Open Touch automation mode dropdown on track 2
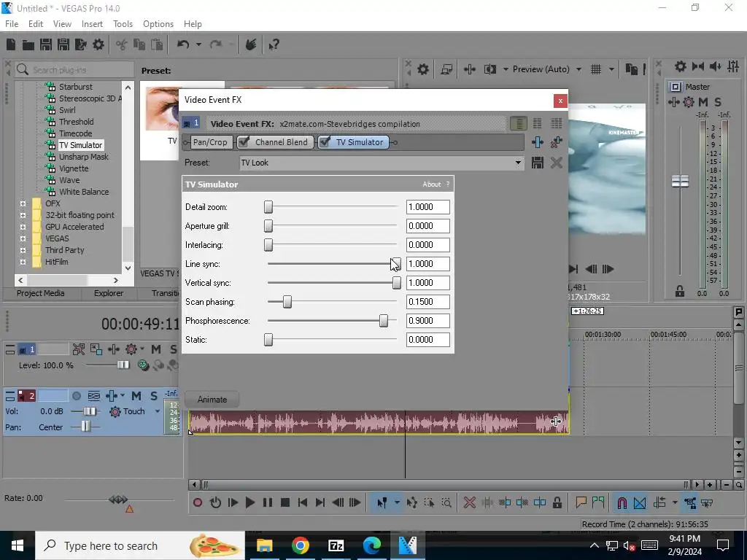This screenshot has height=560, width=747. (x=158, y=411)
